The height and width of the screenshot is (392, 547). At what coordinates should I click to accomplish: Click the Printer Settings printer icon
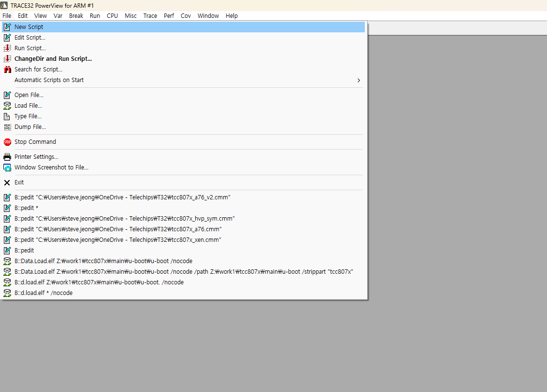pos(7,157)
